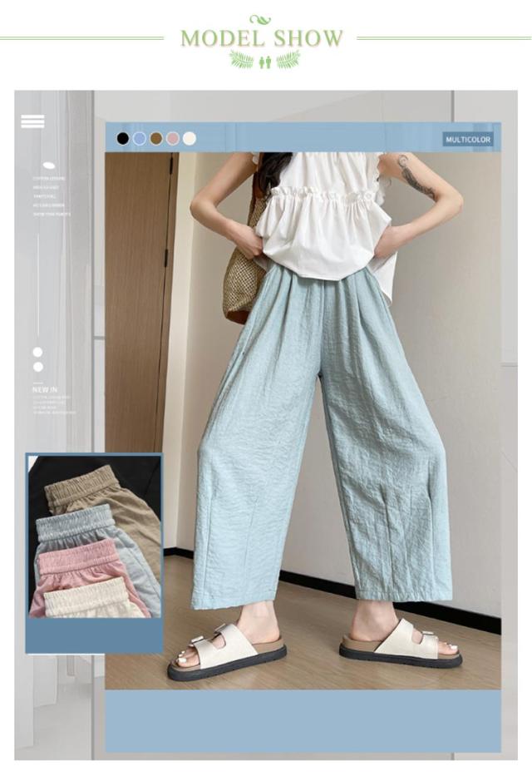Choose the light blue color swatch

(x=140, y=139)
